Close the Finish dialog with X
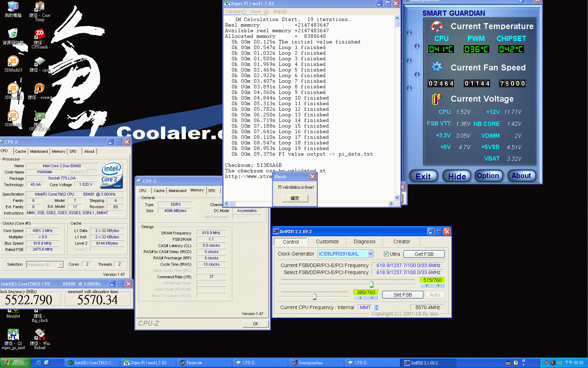 312,177
